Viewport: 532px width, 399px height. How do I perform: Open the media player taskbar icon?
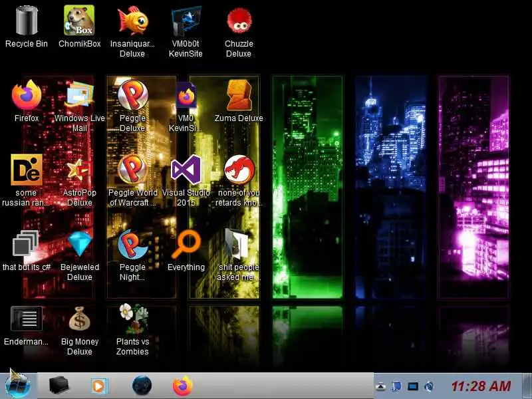(99, 386)
